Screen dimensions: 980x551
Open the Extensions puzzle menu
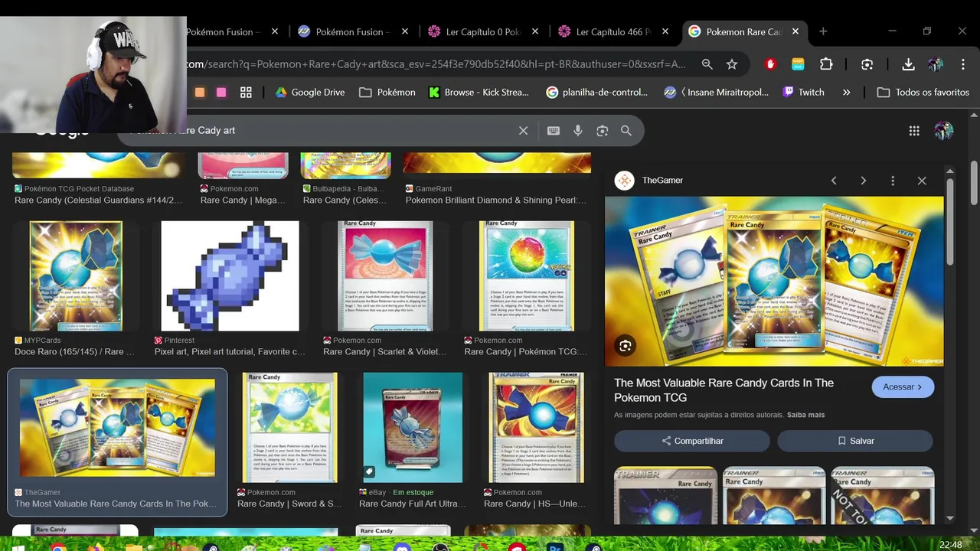coord(826,64)
